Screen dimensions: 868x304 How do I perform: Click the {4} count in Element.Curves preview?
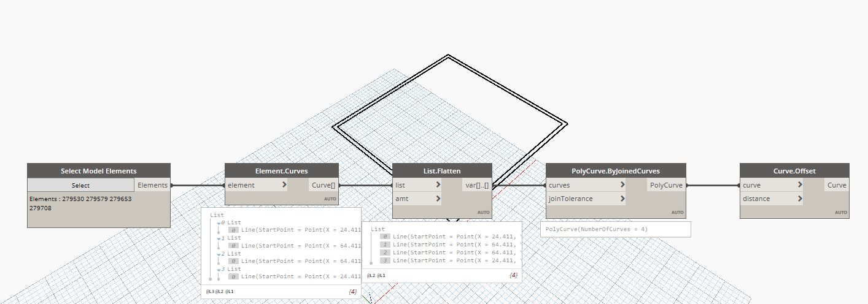[x=352, y=292]
